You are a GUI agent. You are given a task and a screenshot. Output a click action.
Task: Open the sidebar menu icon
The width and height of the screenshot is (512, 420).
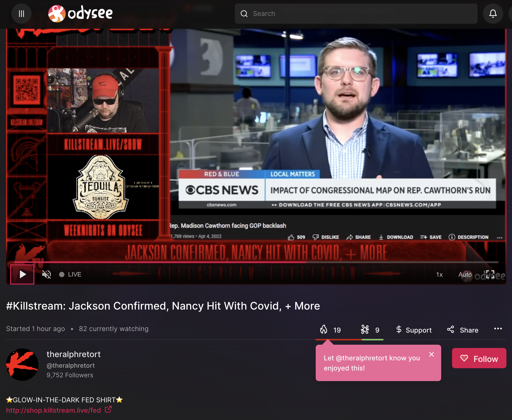[22, 14]
